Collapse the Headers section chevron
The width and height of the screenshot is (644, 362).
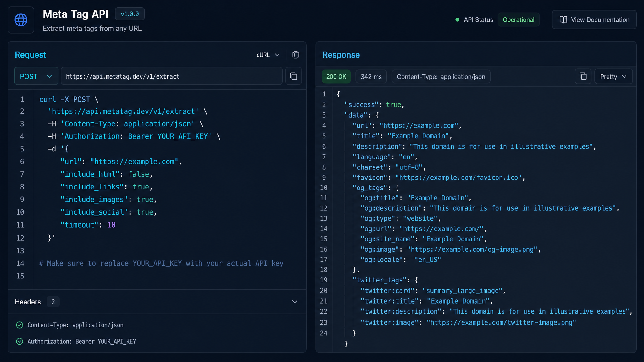tap(295, 302)
